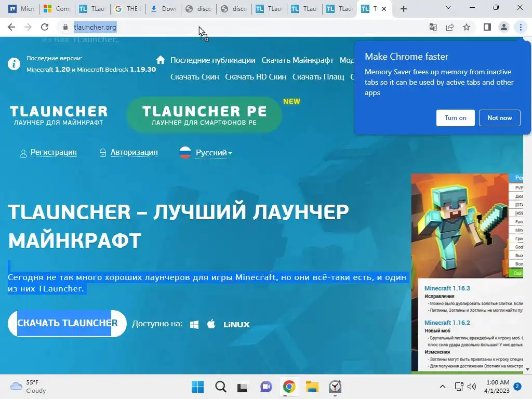The height and width of the screenshot is (399, 532).
Task: Bookmark this tab with star icon
Action: click(467, 27)
